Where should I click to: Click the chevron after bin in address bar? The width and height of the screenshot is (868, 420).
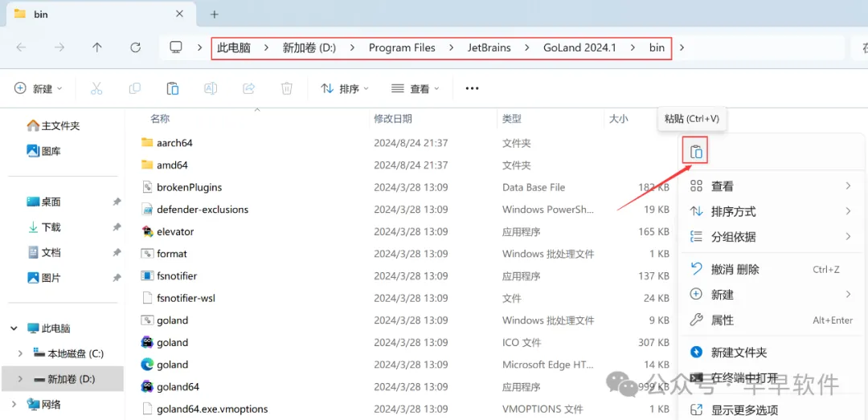682,47
